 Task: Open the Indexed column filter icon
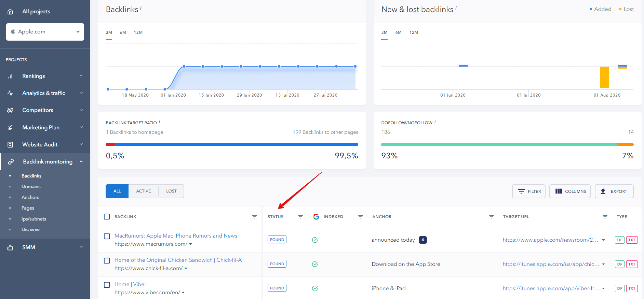click(361, 217)
